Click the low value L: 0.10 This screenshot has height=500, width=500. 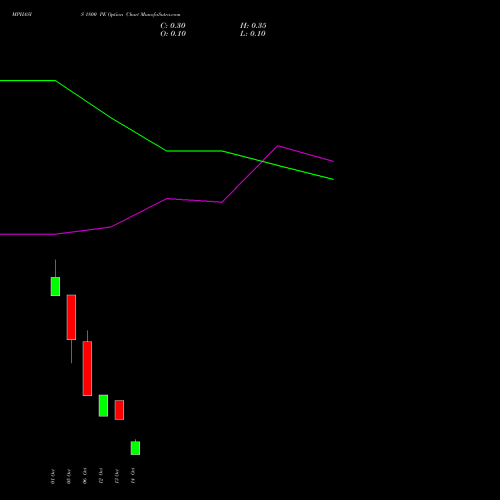tap(253, 34)
